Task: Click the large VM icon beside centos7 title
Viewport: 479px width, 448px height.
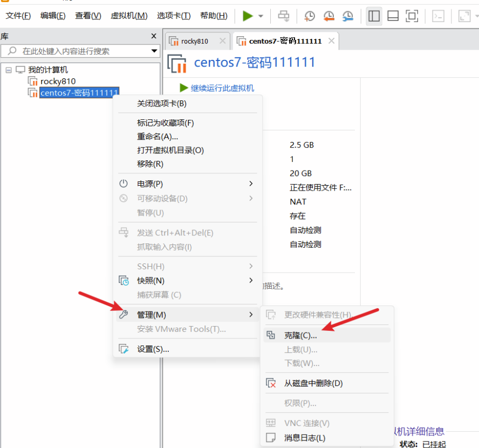Action: tap(177, 64)
